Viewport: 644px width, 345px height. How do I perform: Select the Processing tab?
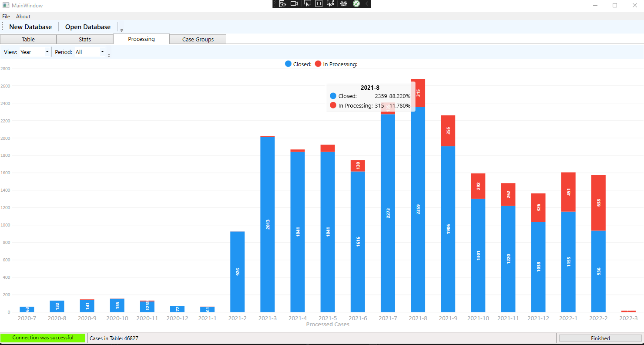click(x=141, y=39)
